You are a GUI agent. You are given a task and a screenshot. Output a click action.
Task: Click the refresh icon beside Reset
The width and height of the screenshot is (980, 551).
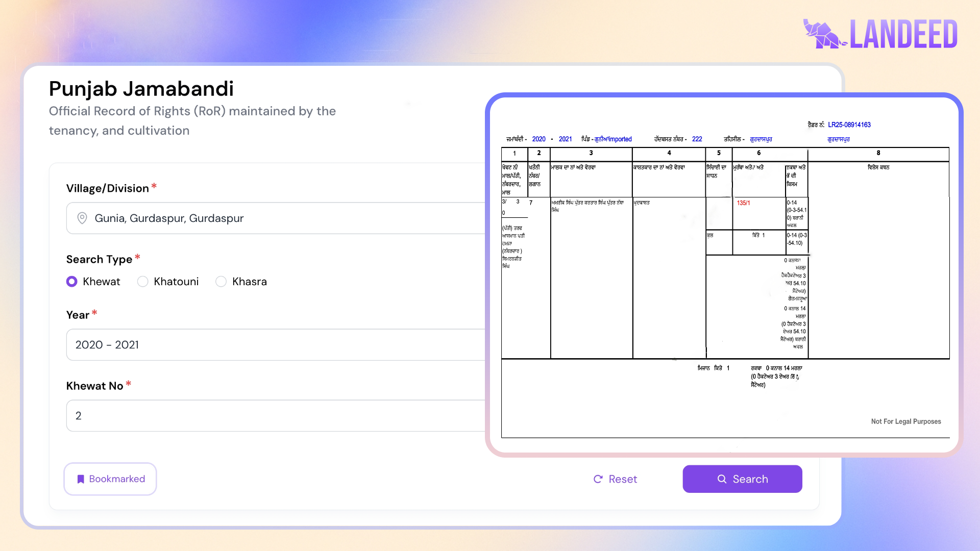[x=598, y=479]
